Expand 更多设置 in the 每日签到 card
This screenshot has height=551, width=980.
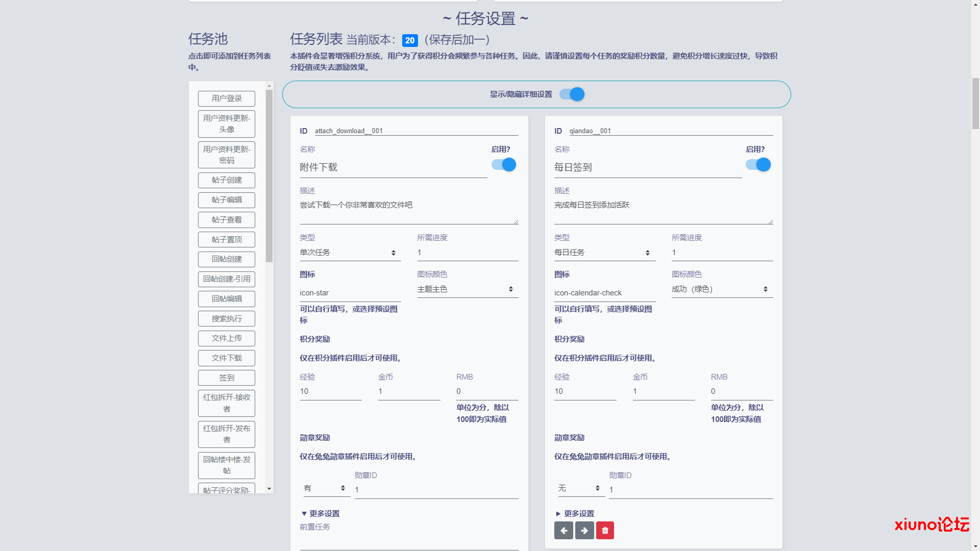tap(575, 514)
